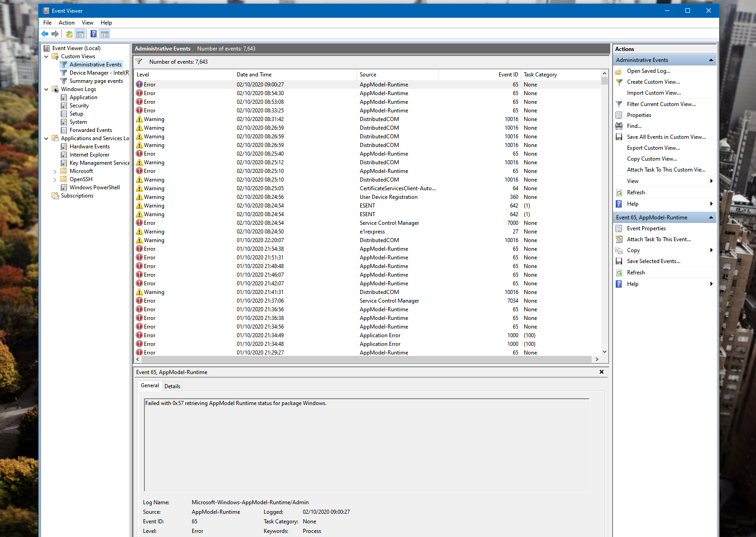The image size is (756, 537).
Task: Click the Properties sheet icon in Actions
Action: point(619,115)
